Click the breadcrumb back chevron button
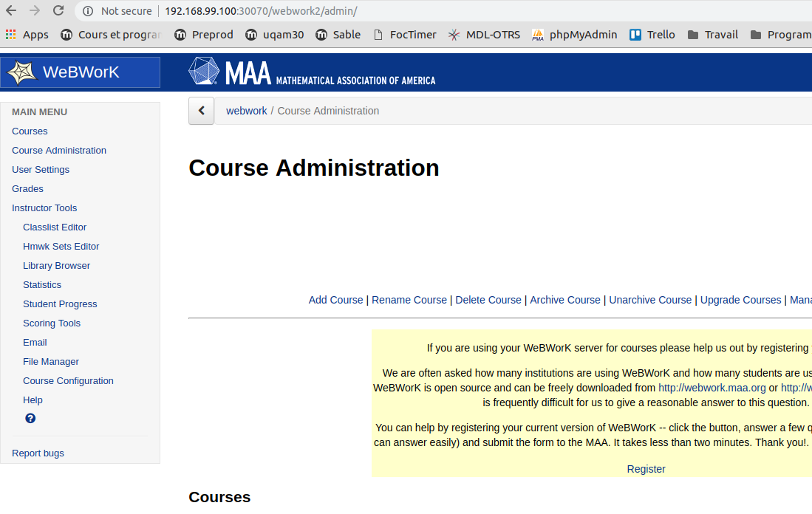The image size is (812, 514). point(202,111)
